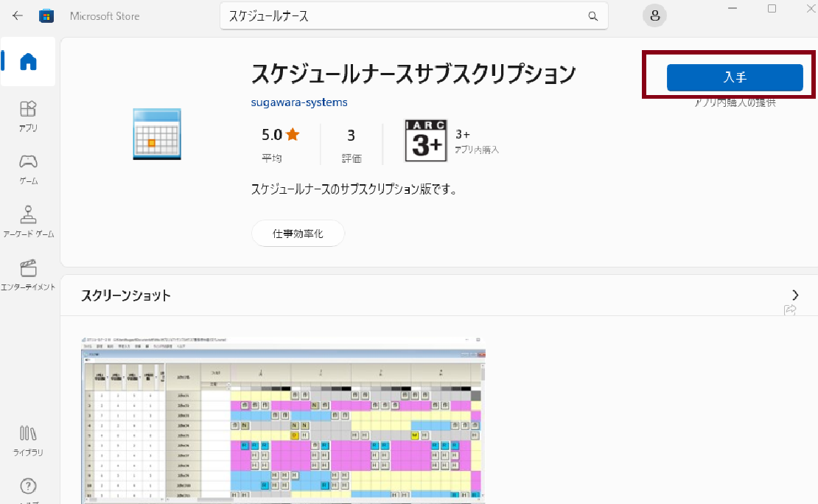Click the IARC 3+ rating badge

(x=426, y=141)
